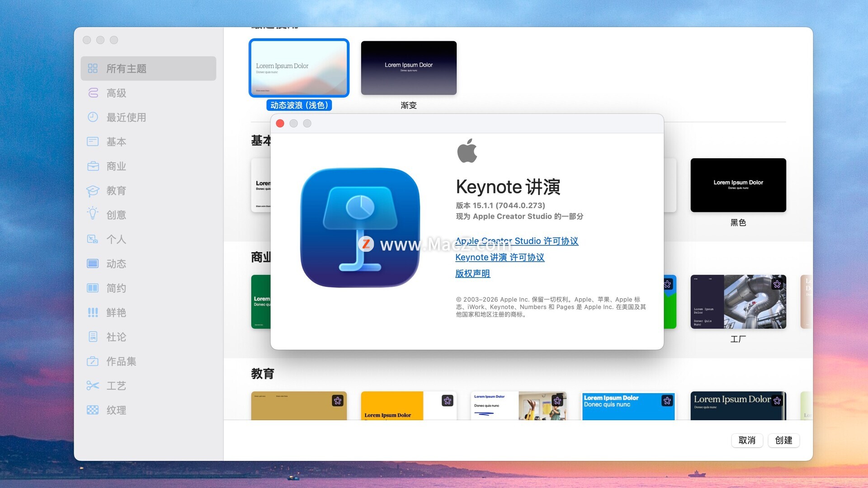Open the Bold (鲜艳) theme category
This screenshot has width=868, height=488.
point(116,312)
